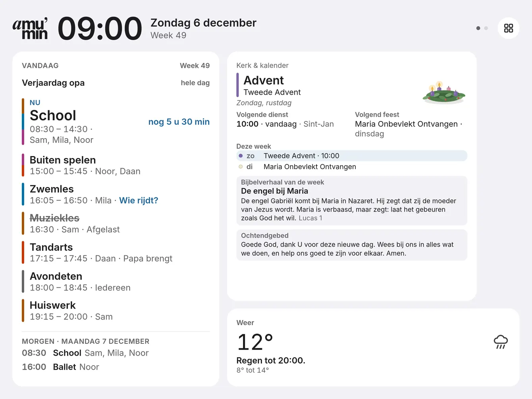Open the cancelled Muziekles event

tap(116, 224)
